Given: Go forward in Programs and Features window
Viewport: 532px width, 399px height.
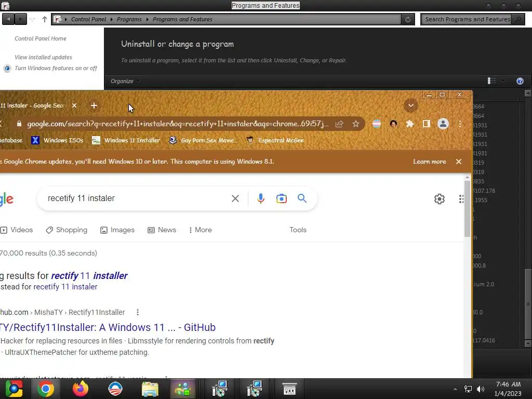Looking at the screenshot, I should pyautogui.click(x=20, y=19).
